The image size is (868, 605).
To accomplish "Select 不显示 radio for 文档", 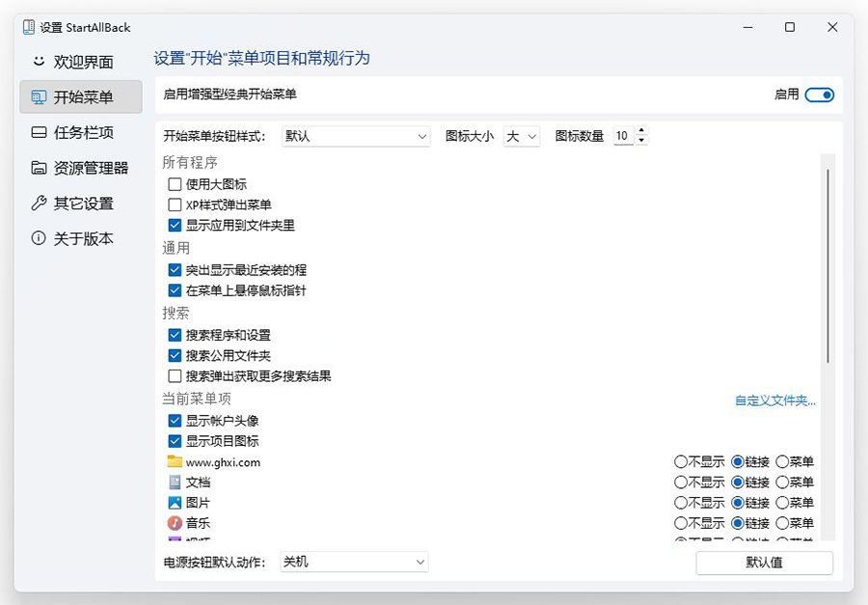I will 681,482.
